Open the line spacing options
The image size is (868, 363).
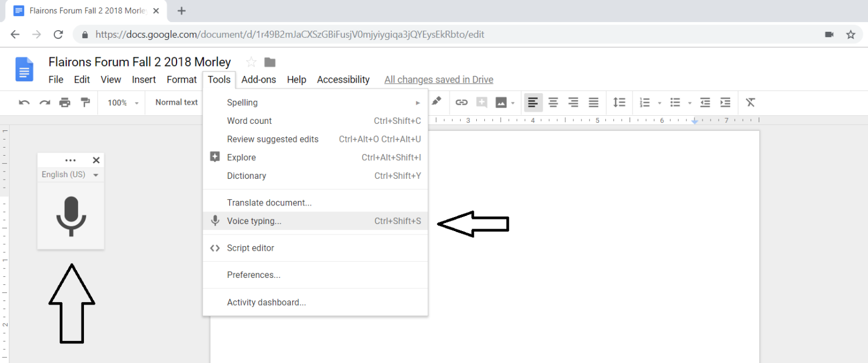619,102
